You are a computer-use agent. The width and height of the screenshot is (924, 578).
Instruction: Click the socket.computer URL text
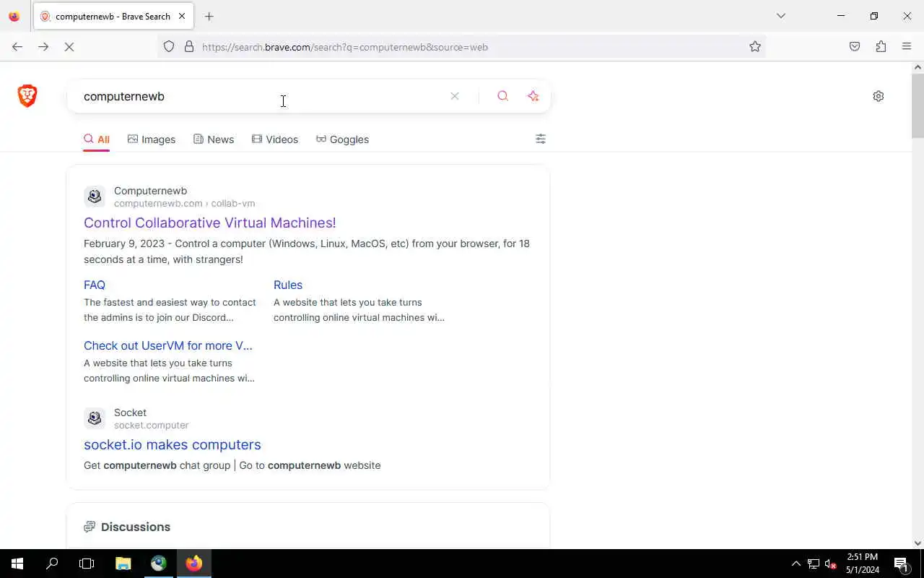pos(151,425)
